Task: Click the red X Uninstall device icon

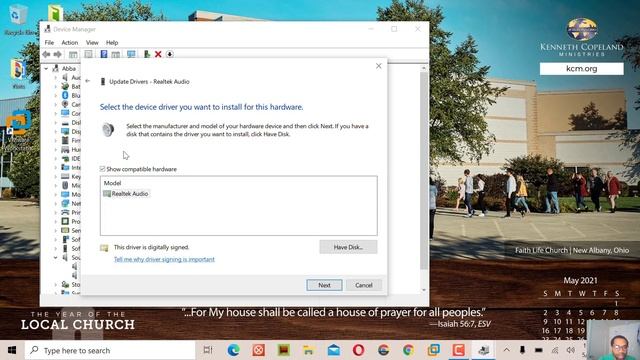Action: click(158, 54)
